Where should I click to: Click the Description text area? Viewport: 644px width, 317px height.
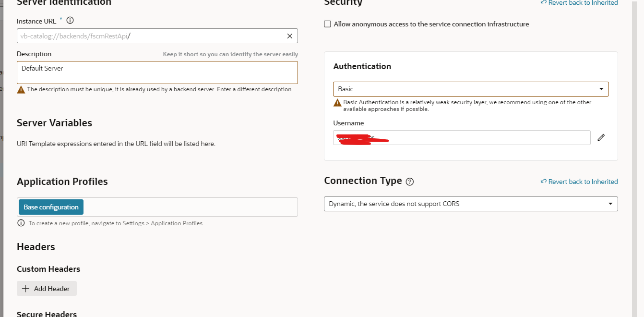(157, 73)
